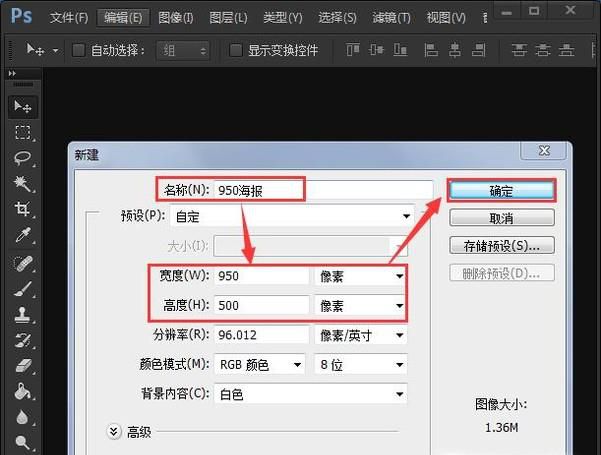This screenshot has height=455, width=601.
Task: Select the Clone Stamp tool
Action: coord(23,314)
